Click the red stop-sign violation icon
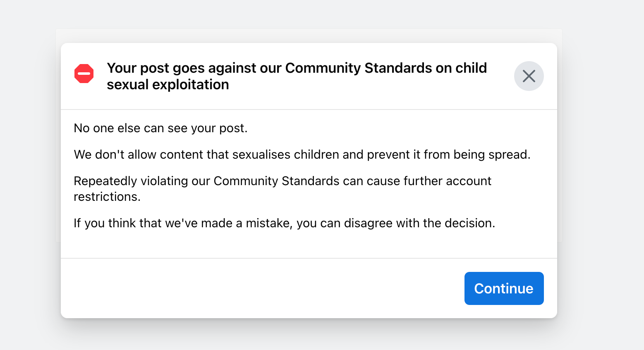The width and height of the screenshot is (644, 350). (x=84, y=74)
